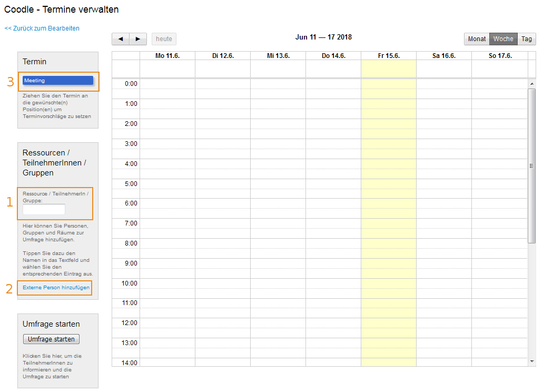Viewport: 543px width, 392px height.
Task: Switch to Woche view
Action: [x=503, y=39]
